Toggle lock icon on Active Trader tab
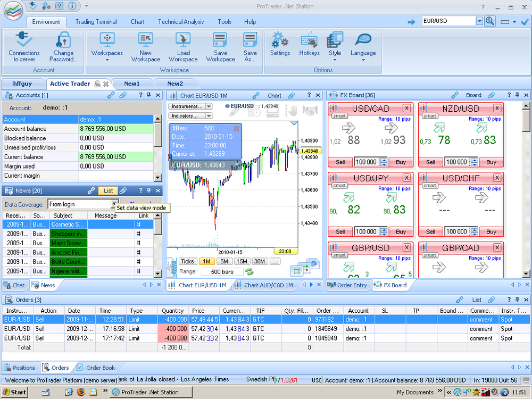This screenshot has width=532, height=399. point(97,84)
